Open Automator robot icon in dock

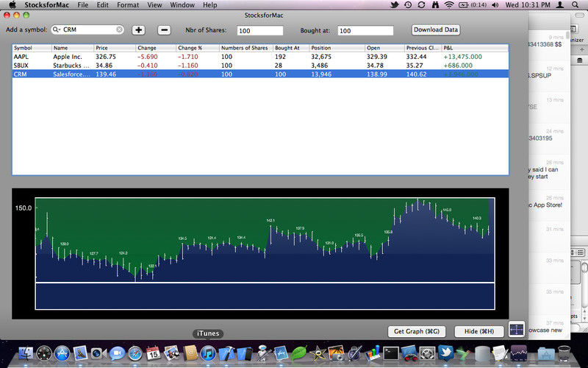pos(262,353)
